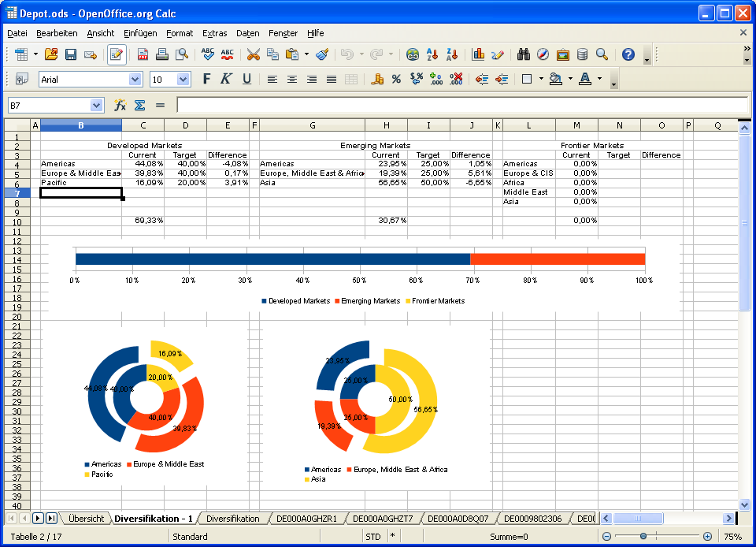Open the Insert Chart tool
756x547 pixels.
point(478,54)
